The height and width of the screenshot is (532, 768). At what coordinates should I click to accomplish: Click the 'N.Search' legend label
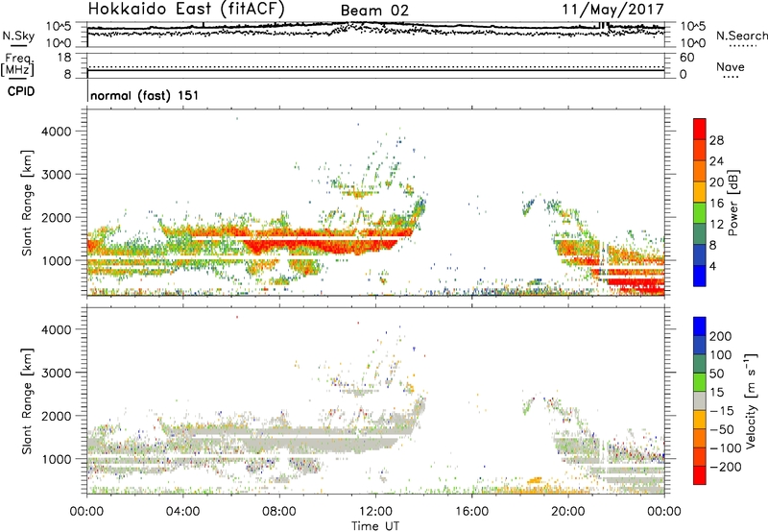[742, 36]
